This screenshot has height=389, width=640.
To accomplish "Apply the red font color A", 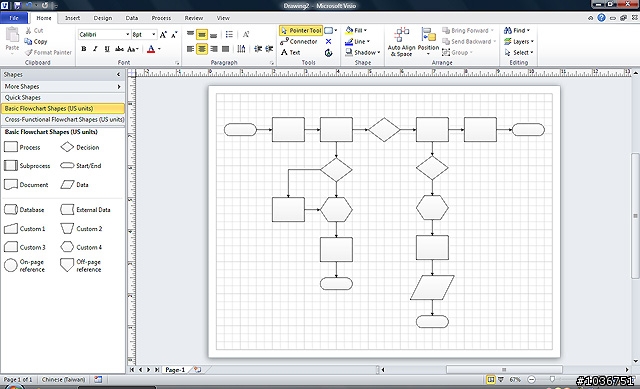I will [151, 49].
